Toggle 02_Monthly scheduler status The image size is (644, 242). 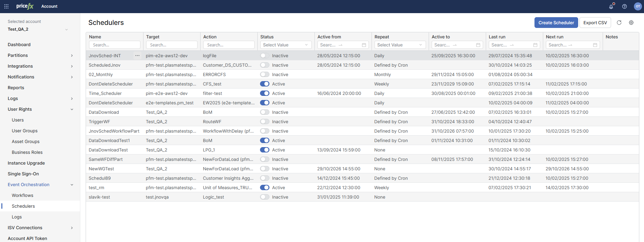[x=265, y=74]
